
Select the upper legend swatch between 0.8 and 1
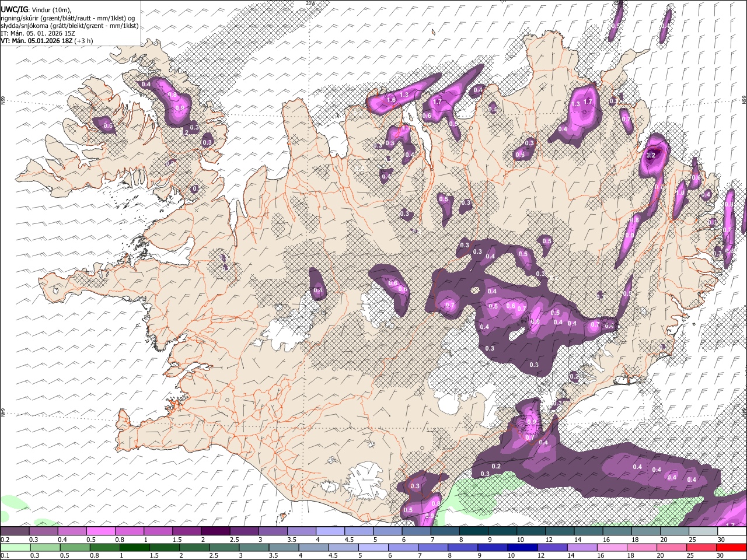(129, 531)
